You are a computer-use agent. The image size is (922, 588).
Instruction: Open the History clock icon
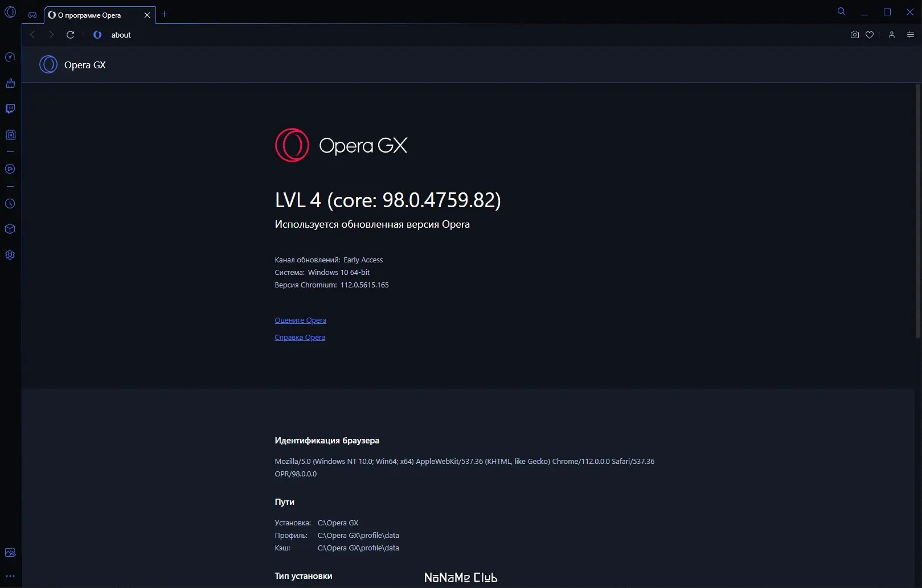point(10,204)
